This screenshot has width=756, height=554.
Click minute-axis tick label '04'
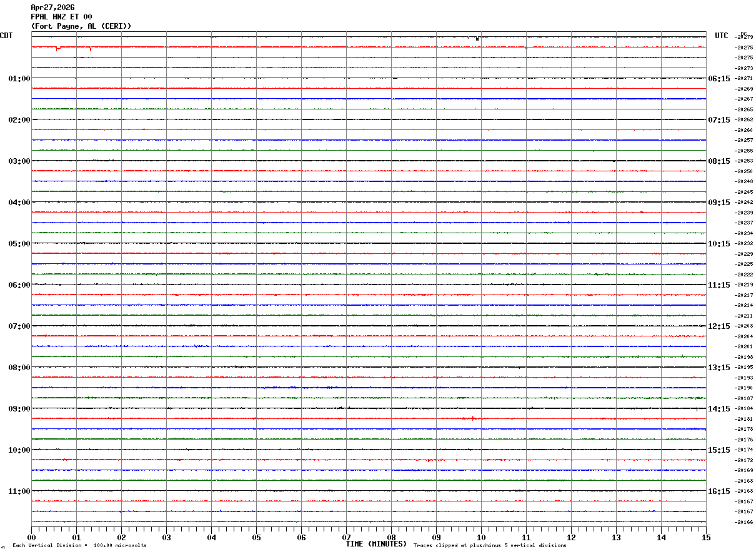[211, 537]
